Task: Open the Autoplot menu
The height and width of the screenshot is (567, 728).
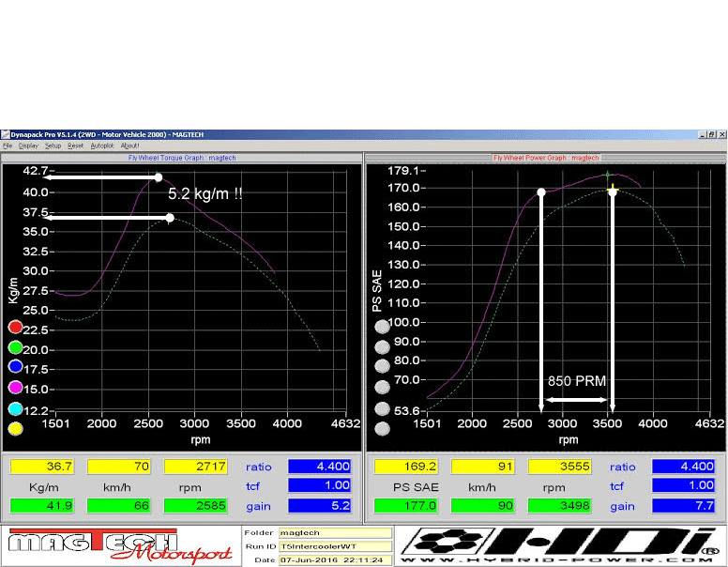Action: pyautogui.click(x=102, y=146)
